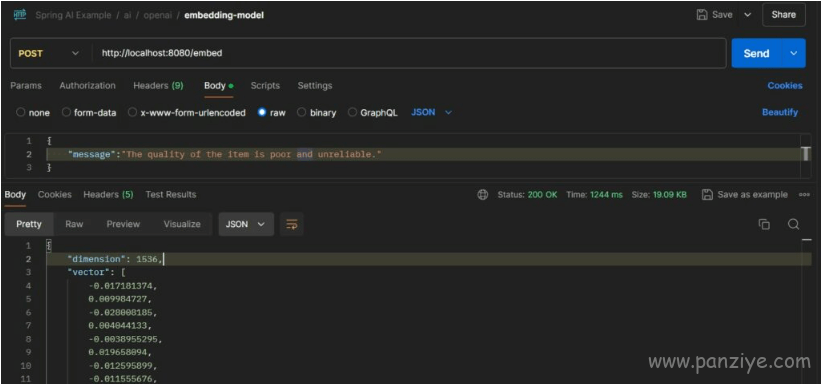Click the globe network icon beside Status
821x384 pixels.
[x=482, y=195]
